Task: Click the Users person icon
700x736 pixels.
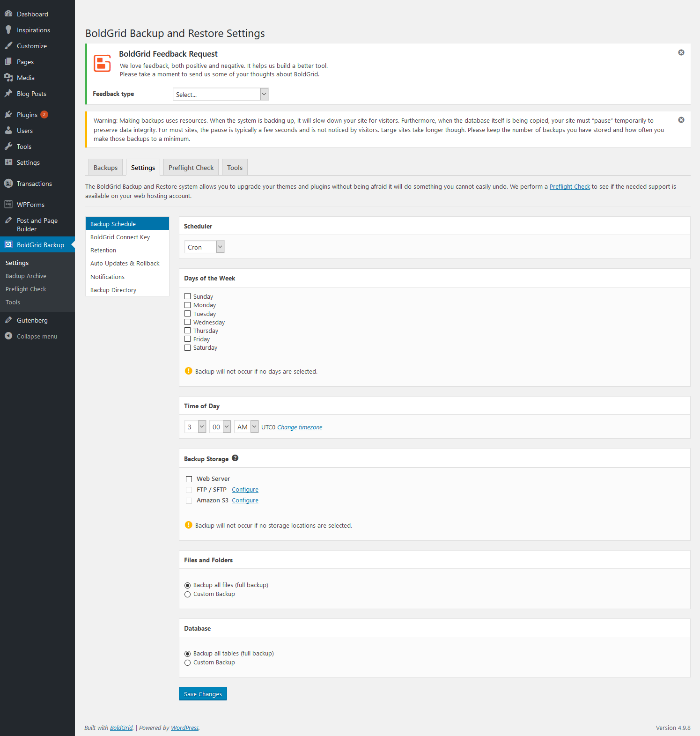Action: [x=8, y=131]
